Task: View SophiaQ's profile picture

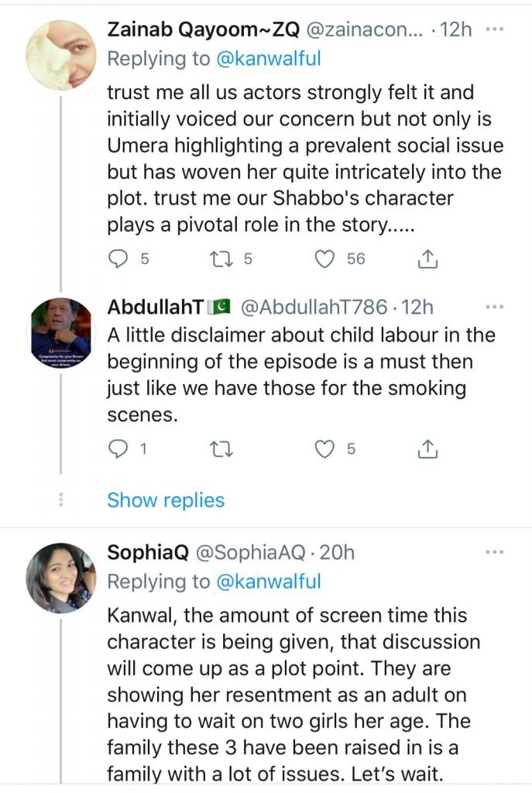Action: click(60, 578)
